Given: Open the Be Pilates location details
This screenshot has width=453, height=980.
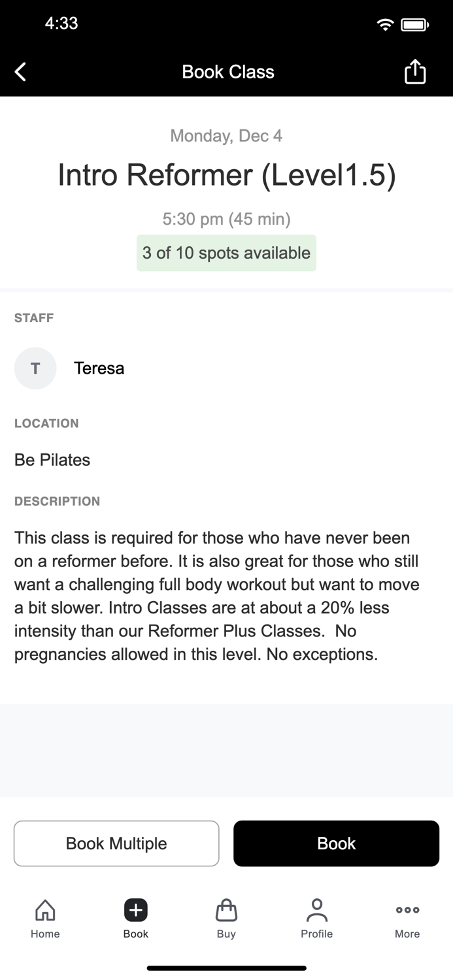Looking at the screenshot, I should [52, 459].
